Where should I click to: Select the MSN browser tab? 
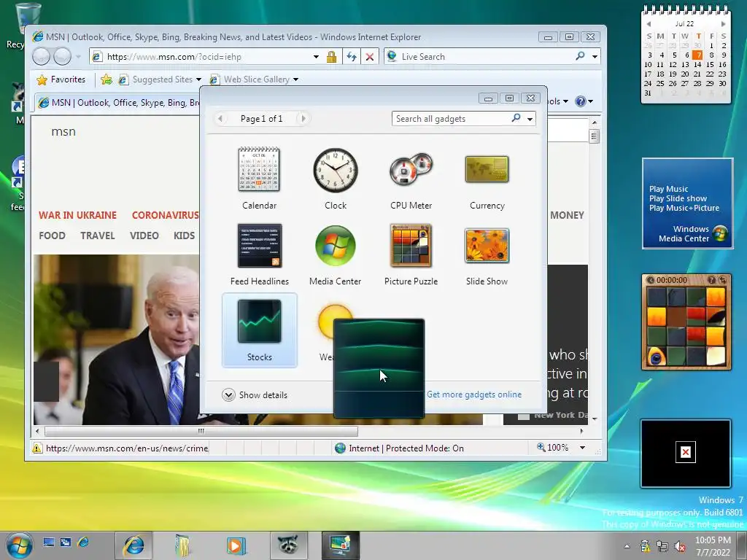pos(118,102)
